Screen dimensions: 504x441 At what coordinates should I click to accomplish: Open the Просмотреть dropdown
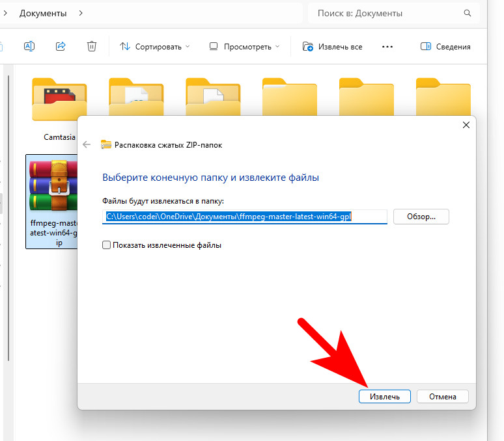[244, 47]
